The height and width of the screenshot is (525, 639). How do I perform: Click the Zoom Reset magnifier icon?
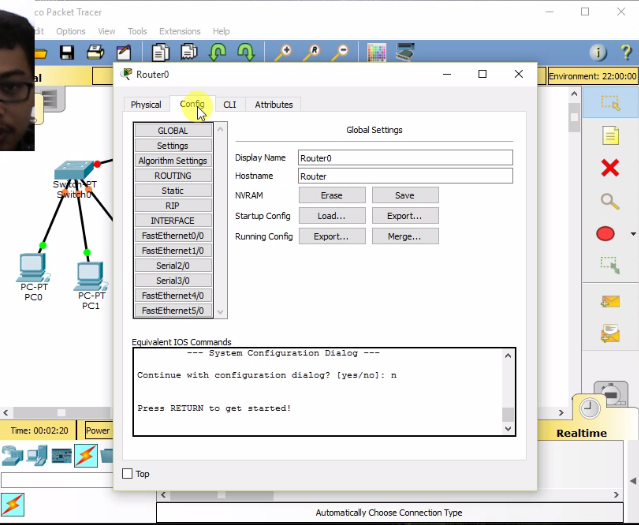312,53
